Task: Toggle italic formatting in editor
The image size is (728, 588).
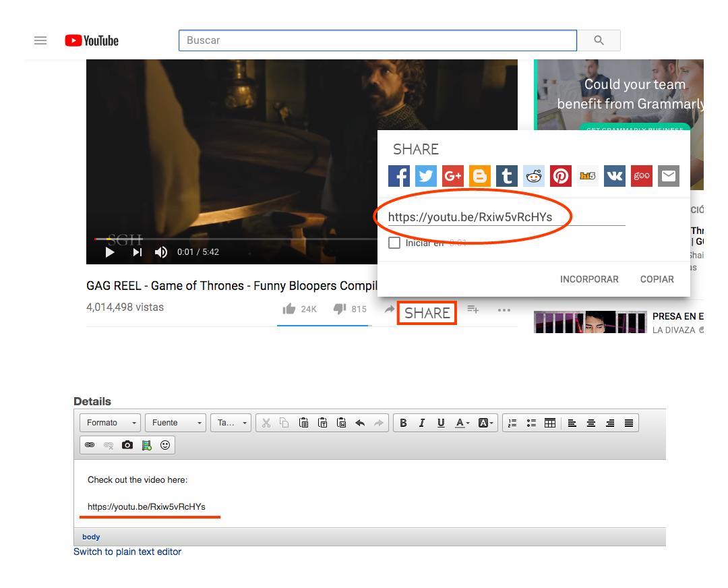Action: (421, 423)
